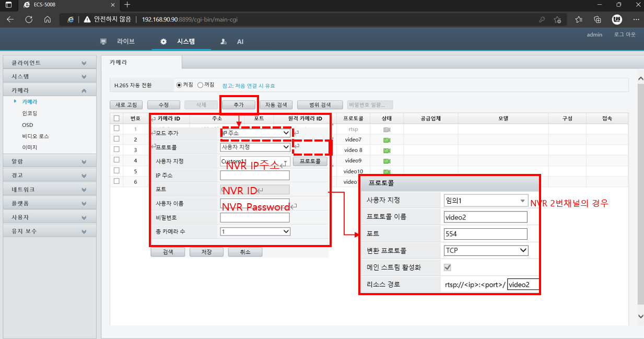Click the 저장 button
This screenshot has height=339, width=644.
(x=207, y=252)
